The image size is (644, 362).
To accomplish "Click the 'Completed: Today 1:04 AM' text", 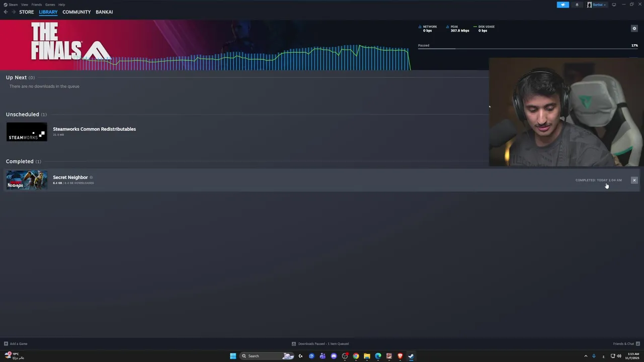I will click(598, 180).
